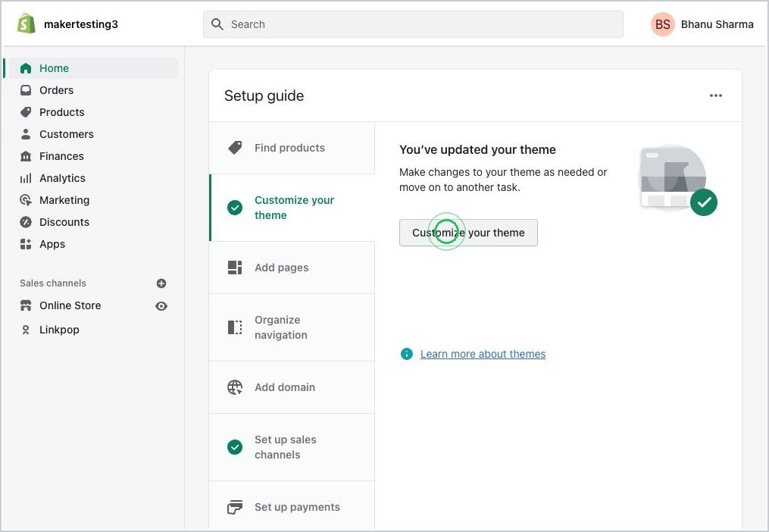Open the Home section icon
The width and height of the screenshot is (769, 532).
pyautogui.click(x=26, y=68)
